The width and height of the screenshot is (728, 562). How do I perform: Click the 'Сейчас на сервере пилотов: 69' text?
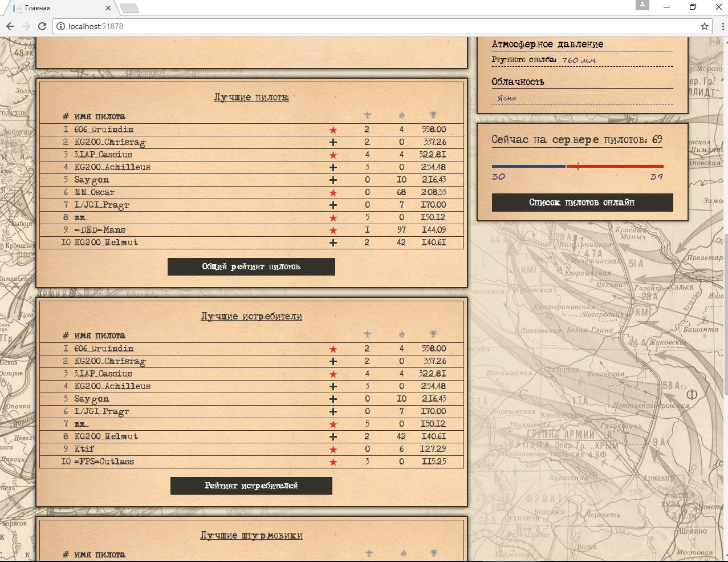(577, 140)
